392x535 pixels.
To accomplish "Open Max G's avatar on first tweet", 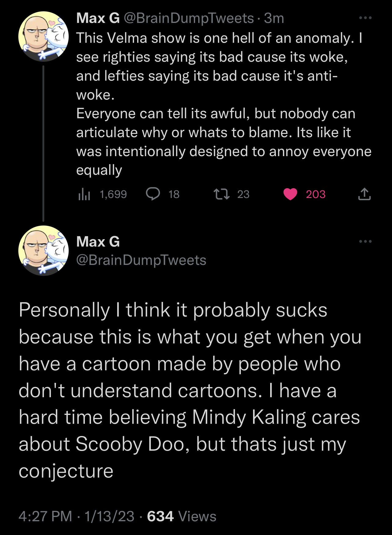I will pos(43,37).
